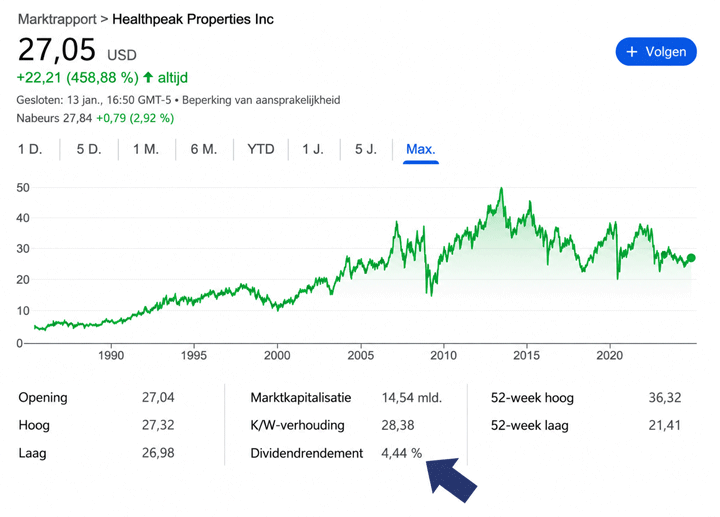Screen dimensions: 720x517
Task: Click the dark blue arrow pointing at dividend
Action: [x=451, y=480]
